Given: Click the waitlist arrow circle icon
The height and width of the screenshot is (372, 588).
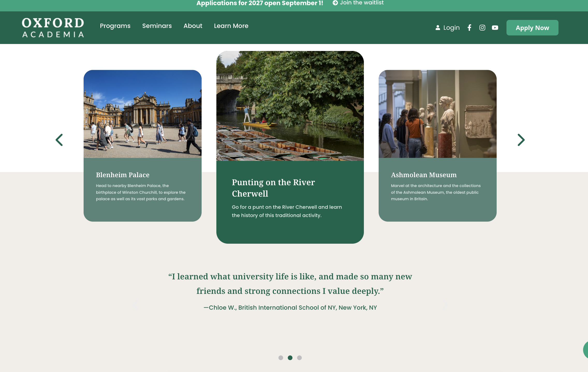Looking at the screenshot, I should pos(335,3).
